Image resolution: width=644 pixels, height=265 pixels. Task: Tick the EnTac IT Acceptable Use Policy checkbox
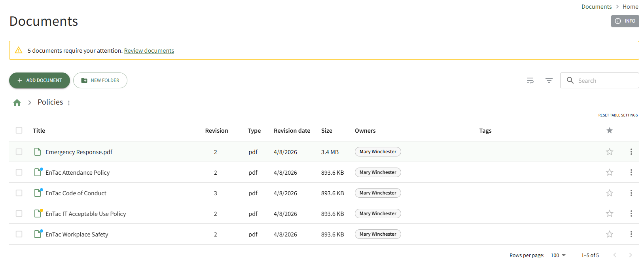point(19,214)
